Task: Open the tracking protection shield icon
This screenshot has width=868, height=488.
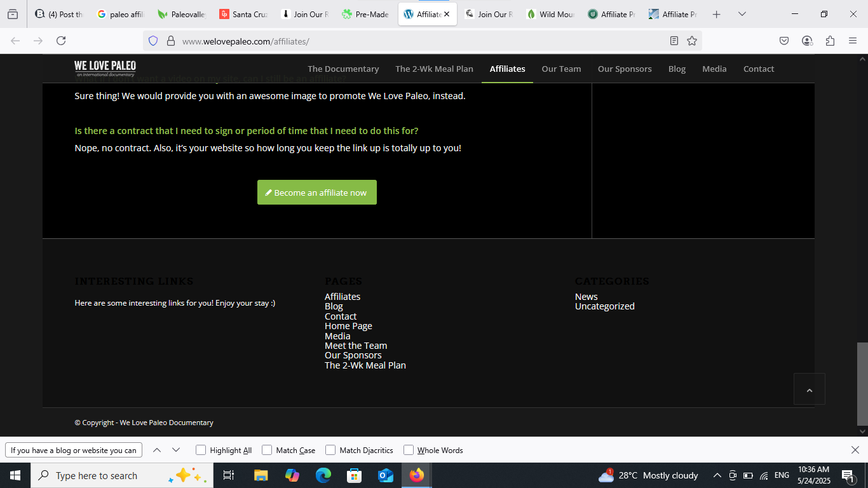Action: click(153, 41)
